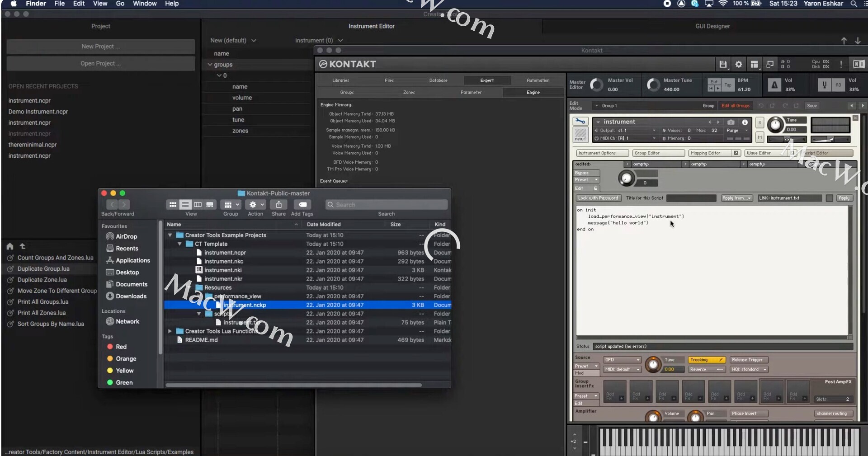Click the Creator Tools home icon

(10, 246)
